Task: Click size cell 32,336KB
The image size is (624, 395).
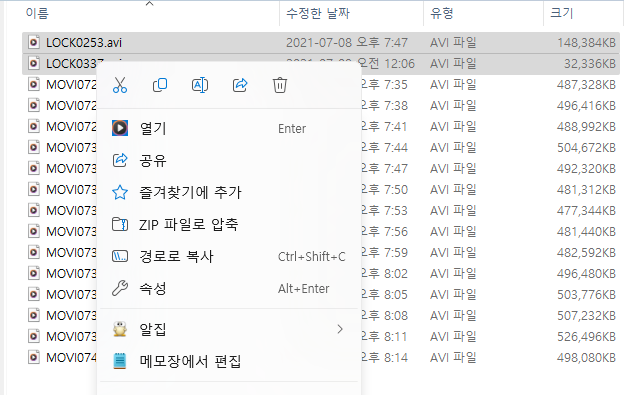Action: tap(590, 64)
